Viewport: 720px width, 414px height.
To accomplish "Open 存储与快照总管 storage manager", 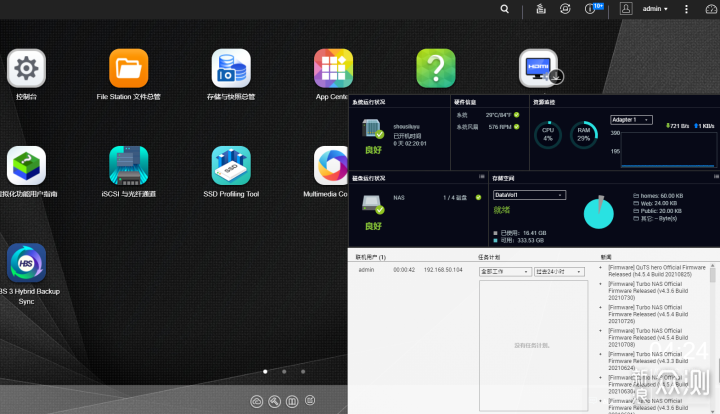I will tap(231, 68).
